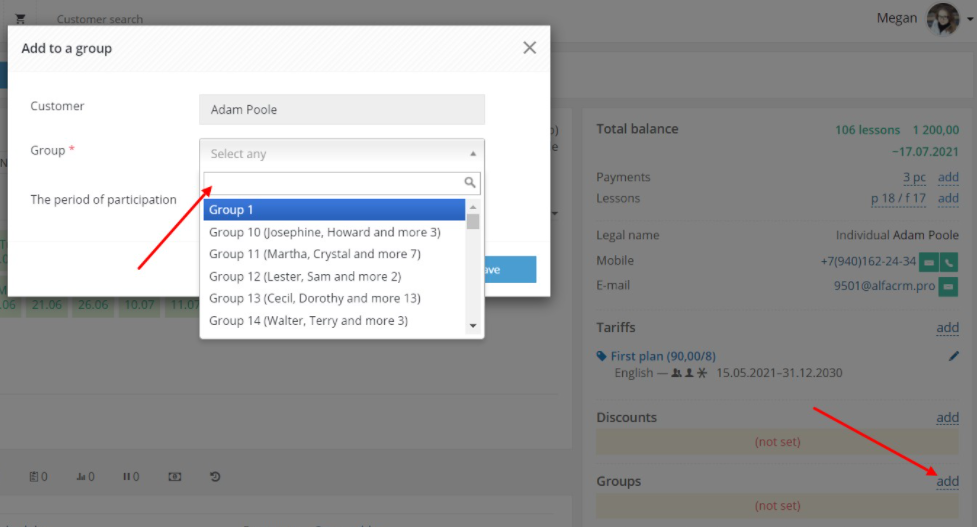Click the shopping cart icon in top bar

21,19
